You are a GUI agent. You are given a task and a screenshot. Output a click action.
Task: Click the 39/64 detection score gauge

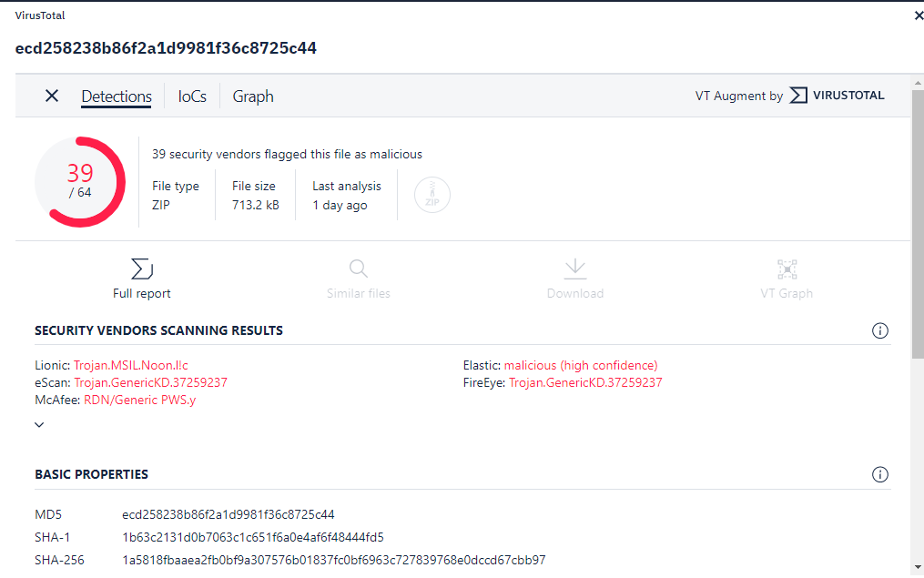[80, 181]
